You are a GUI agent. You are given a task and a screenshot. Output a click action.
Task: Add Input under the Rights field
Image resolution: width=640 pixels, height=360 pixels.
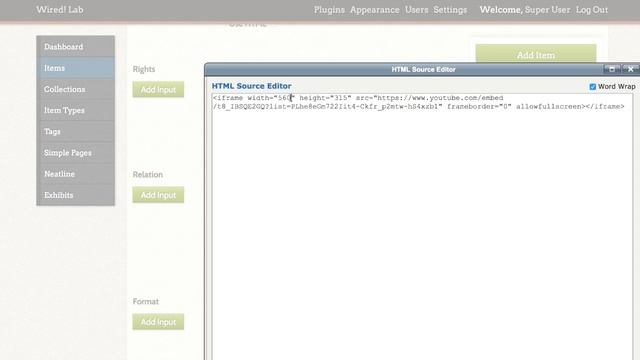coord(158,89)
